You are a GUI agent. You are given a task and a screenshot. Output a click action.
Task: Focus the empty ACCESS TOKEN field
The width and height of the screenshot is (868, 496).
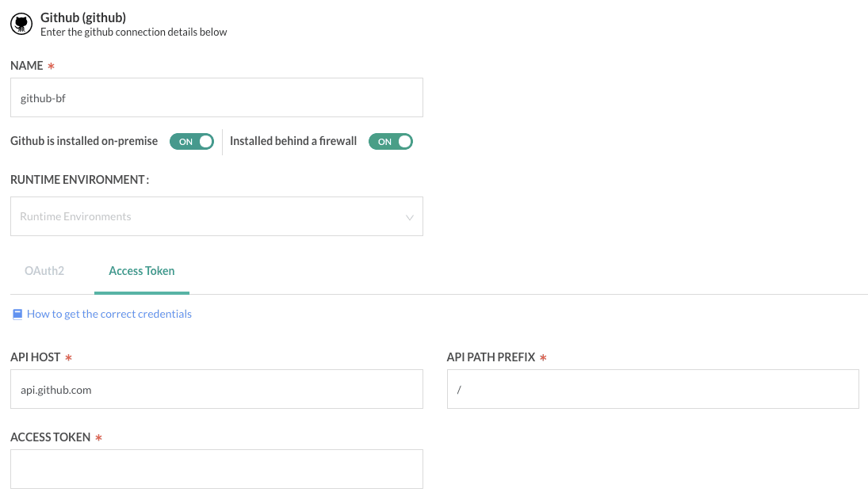[x=216, y=469]
